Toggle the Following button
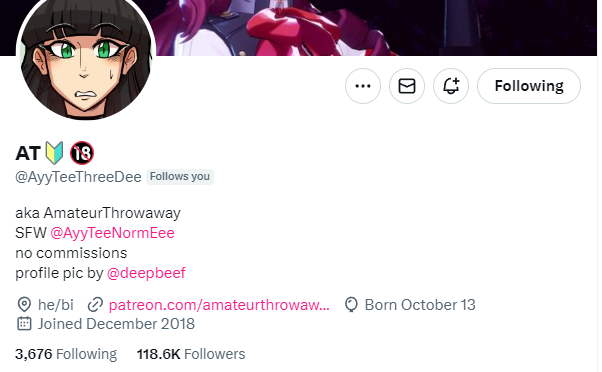 [x=529, y=86]
